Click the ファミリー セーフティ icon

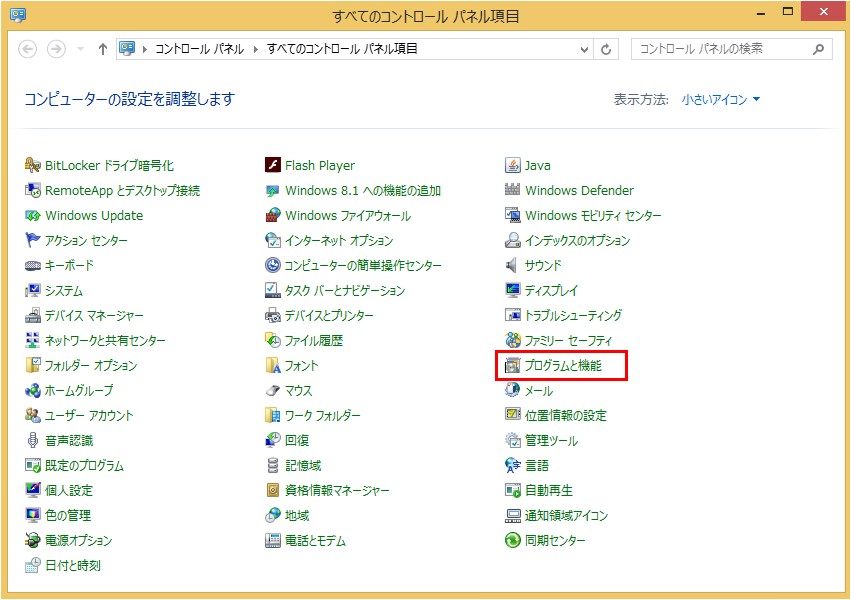coord(512,340)
